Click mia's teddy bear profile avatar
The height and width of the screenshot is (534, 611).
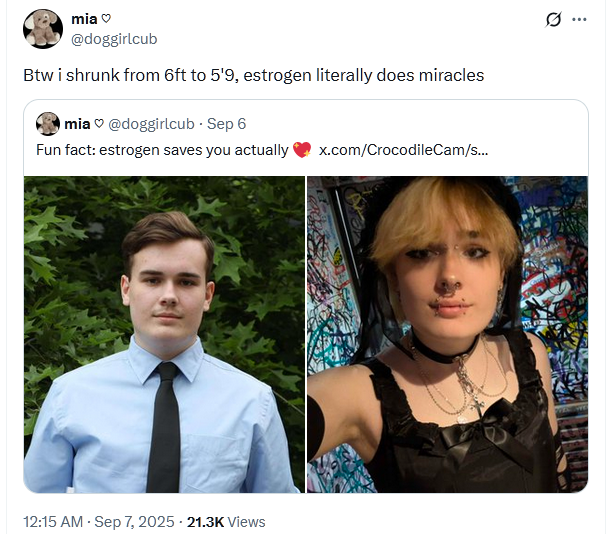click(x=43, y=29)
